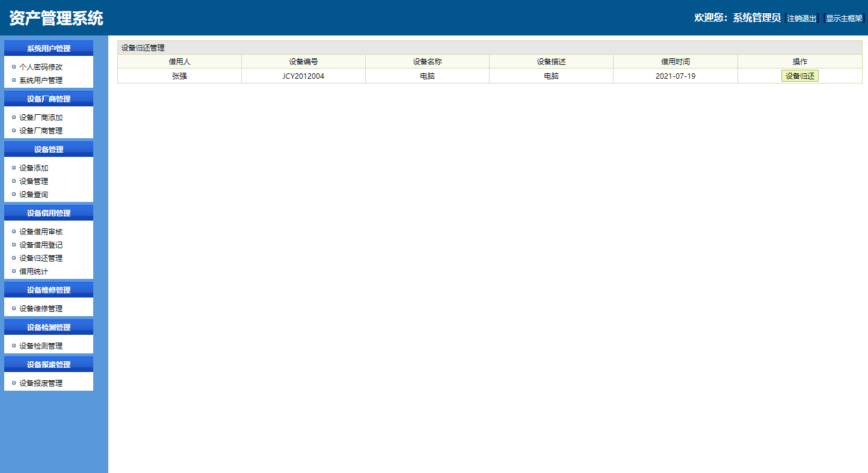Collapse the 设备管理 section header
This screenshot has width=868, height=473.
click(48, 148)
